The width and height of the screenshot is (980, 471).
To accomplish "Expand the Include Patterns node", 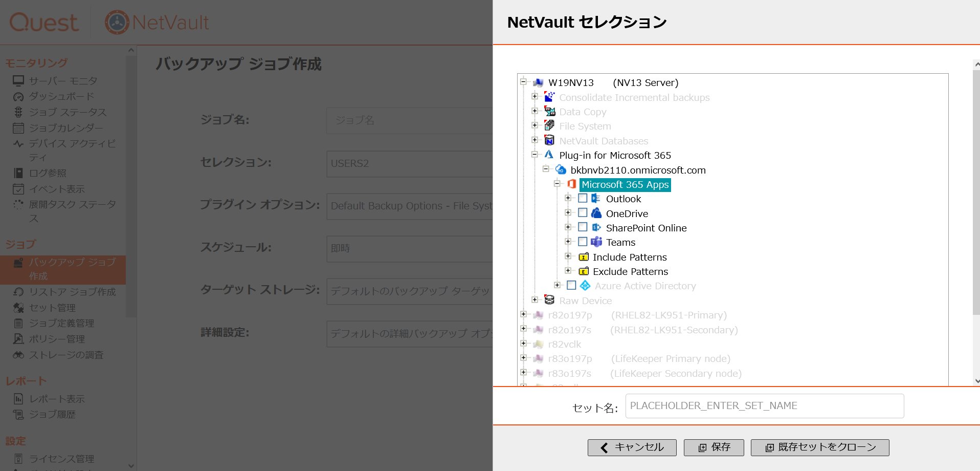I will point(568,256).
